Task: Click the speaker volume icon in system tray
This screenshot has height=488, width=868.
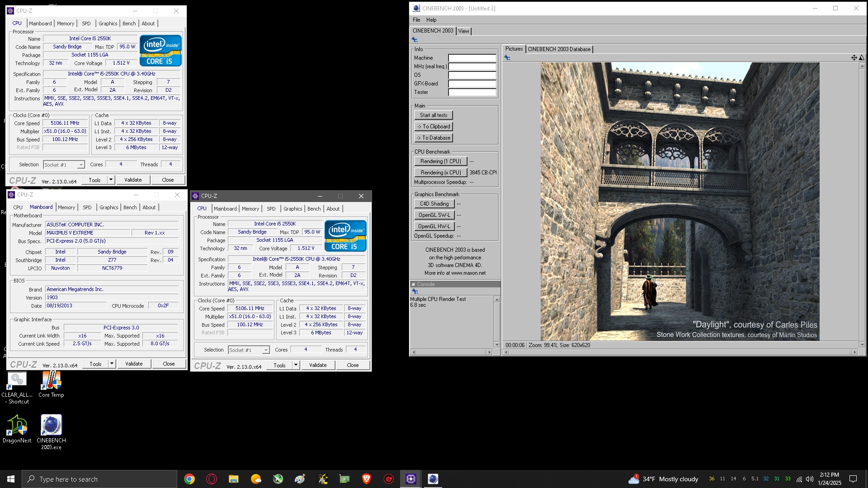Action: tap(810, 479)
